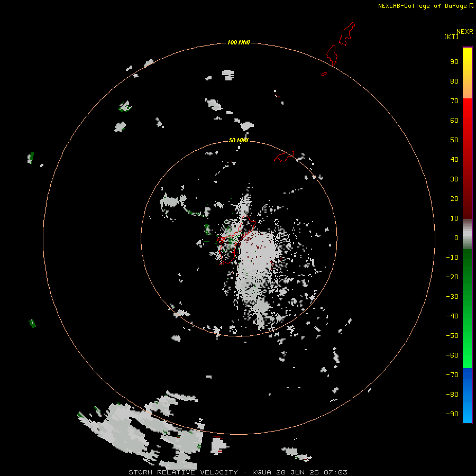
Task: Click the -60 value on velocity scale
Action: [452, 355]
